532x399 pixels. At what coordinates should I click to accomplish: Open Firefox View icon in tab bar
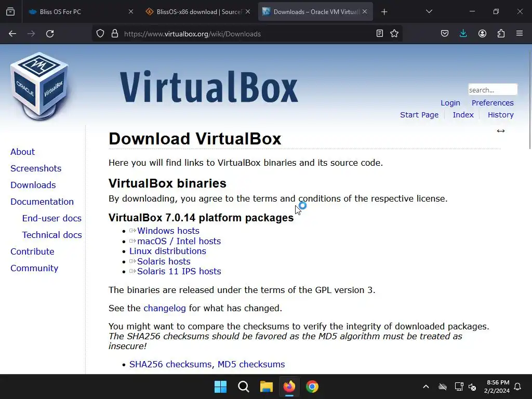click(x=10, y=12)
